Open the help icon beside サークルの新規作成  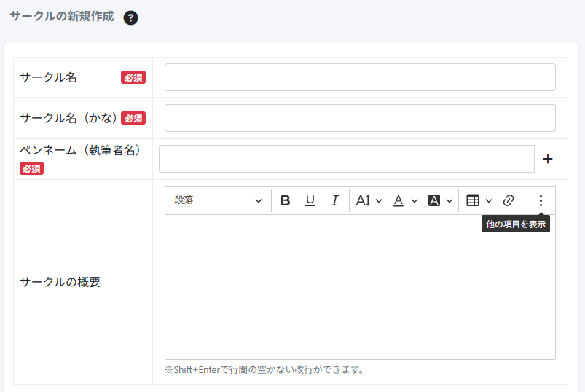tap(130, 17)
